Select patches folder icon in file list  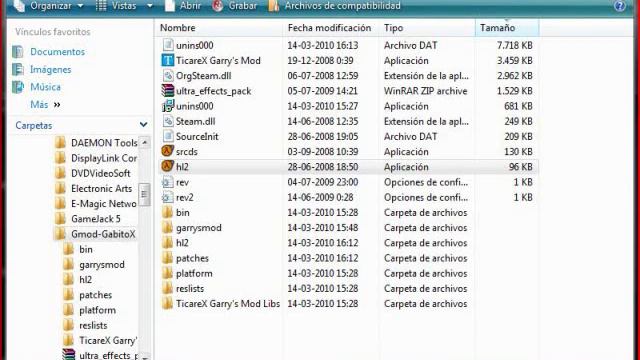coord(167,258)
